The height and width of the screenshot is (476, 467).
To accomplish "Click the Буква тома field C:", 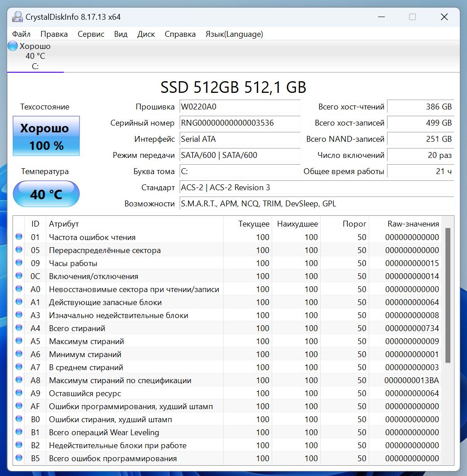I will 240,171.
